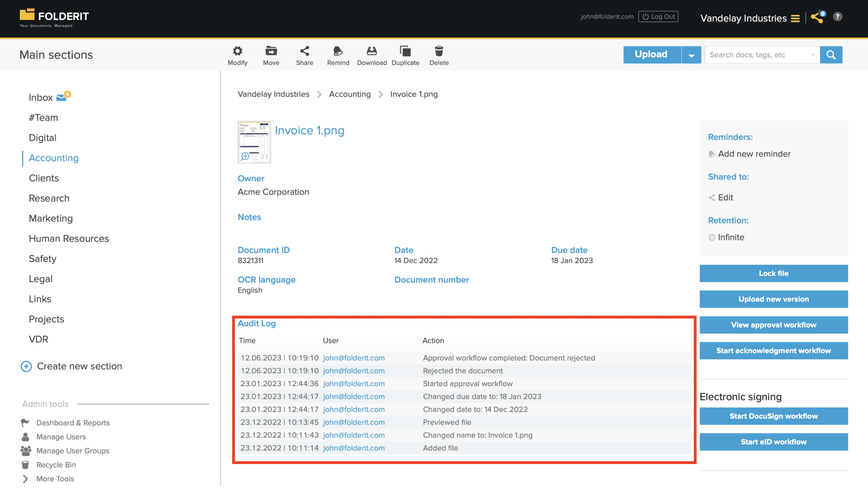Open the Marketing section

pyautogui.click(x=51, y=219)
